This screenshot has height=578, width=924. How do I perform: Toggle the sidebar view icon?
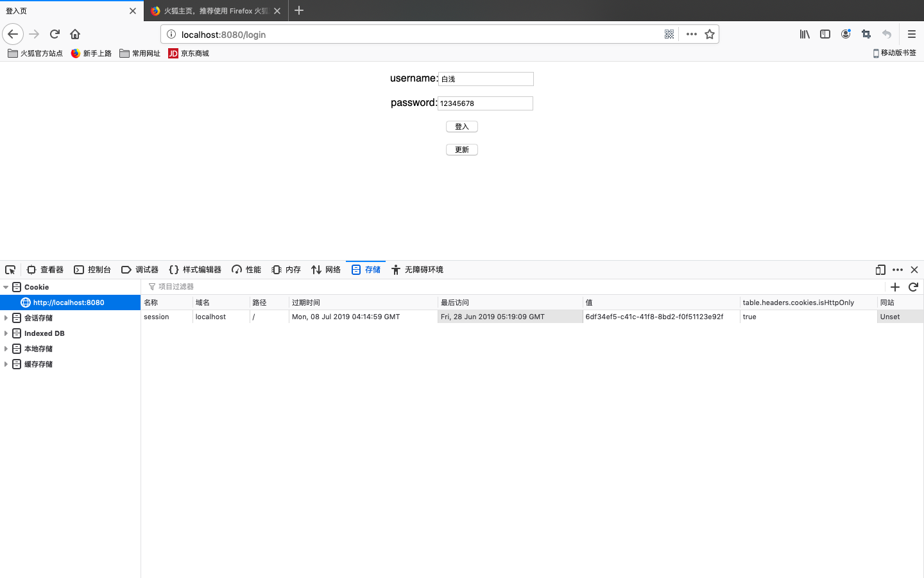(x=825, y=34)
